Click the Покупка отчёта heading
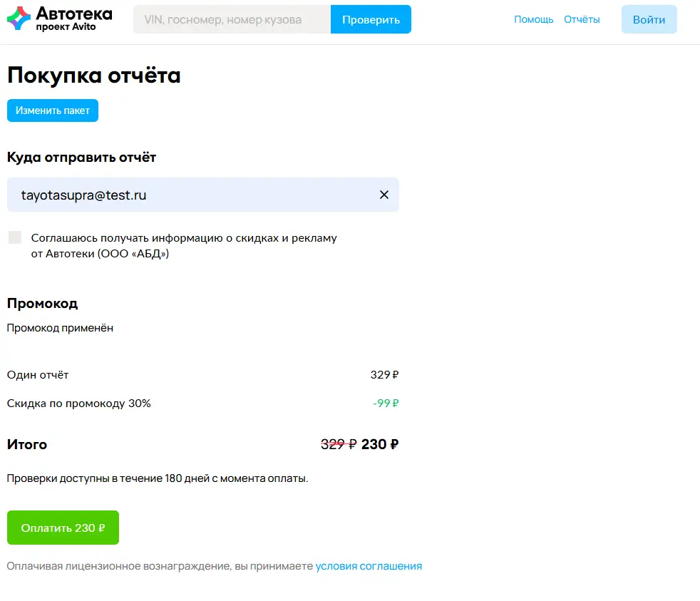The width and height of the screenshot is (700, 601). tap(94, 75)
